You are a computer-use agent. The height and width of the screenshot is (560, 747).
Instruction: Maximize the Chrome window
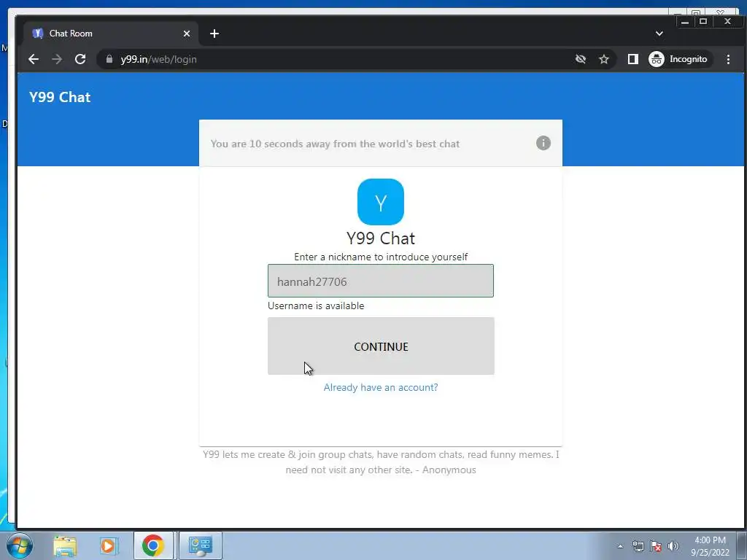[x=703, y=21]
